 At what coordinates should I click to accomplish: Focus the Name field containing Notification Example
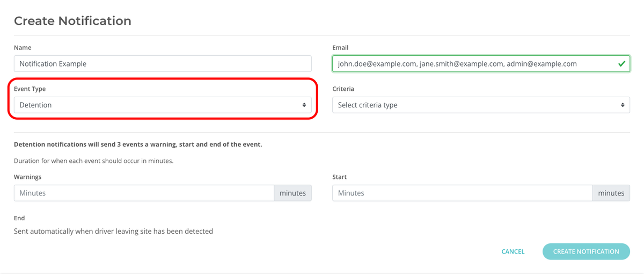(162, 64)
